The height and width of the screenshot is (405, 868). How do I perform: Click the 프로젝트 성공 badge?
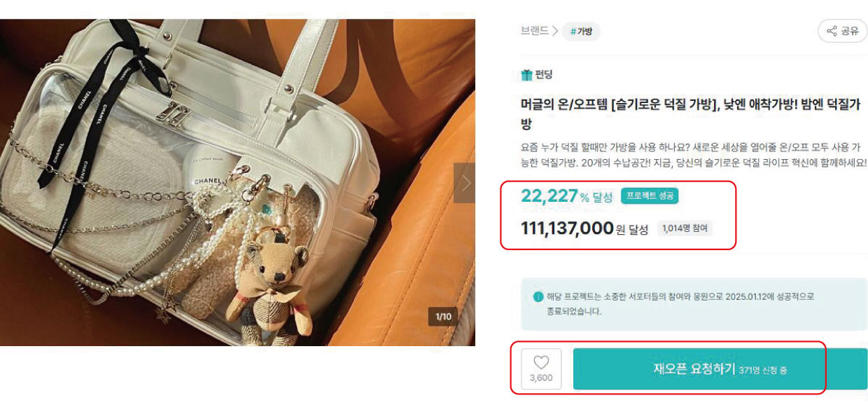[x=650, y=195]
